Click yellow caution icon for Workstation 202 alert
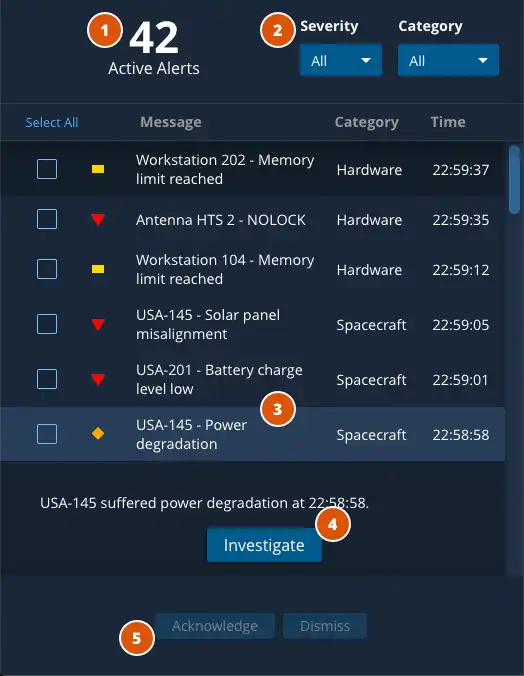The width and height of the screenshot is (524, 676). (98, 169)
